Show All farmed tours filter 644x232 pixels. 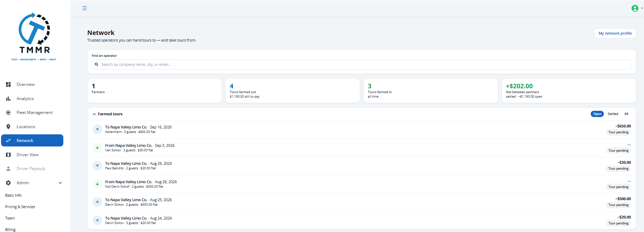[626, 114]
